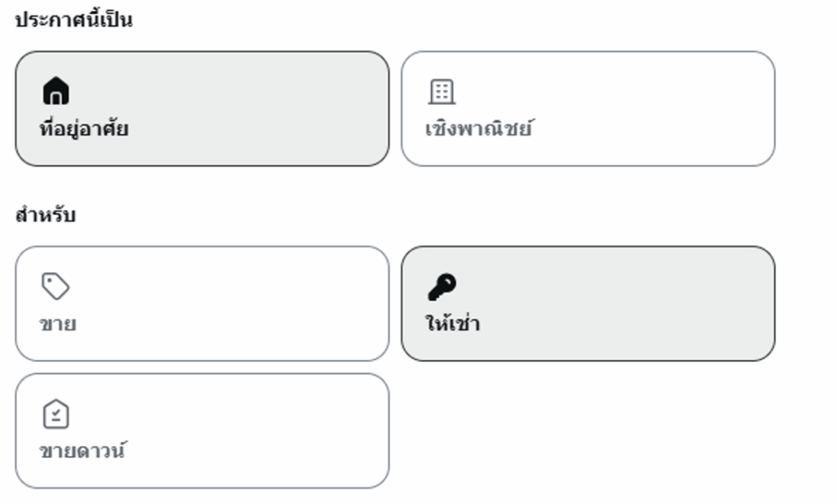Click the checklist document icon for ขายดาวน์
Screen dimensions: 837x504
point(56,414)
